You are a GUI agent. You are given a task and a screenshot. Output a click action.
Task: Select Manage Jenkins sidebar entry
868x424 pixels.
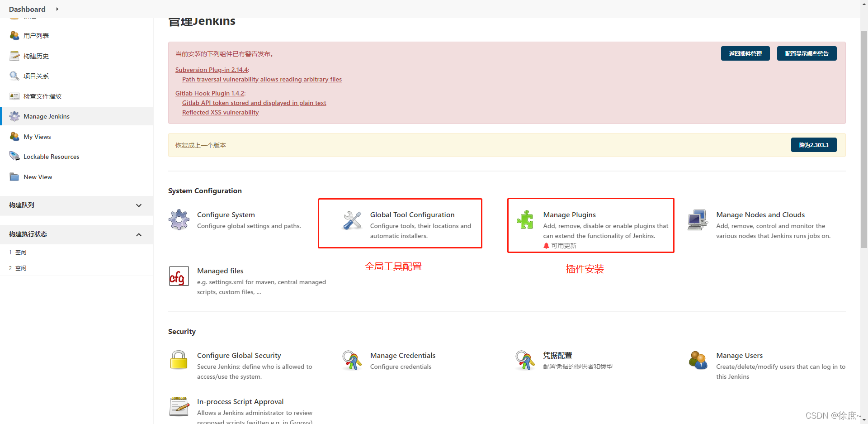(77, 116)
